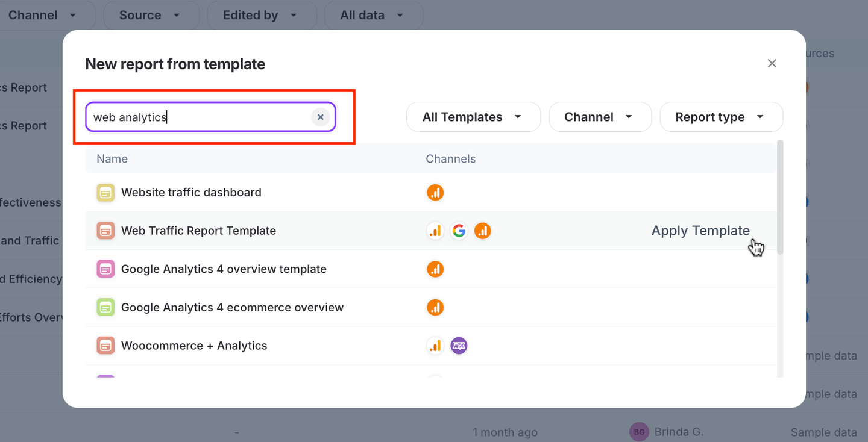The height and width of the screenshot is (442, 868).
Task: Click the Analytics icon on Google Analytics 4 overview row
Action: tap(435, 269)
